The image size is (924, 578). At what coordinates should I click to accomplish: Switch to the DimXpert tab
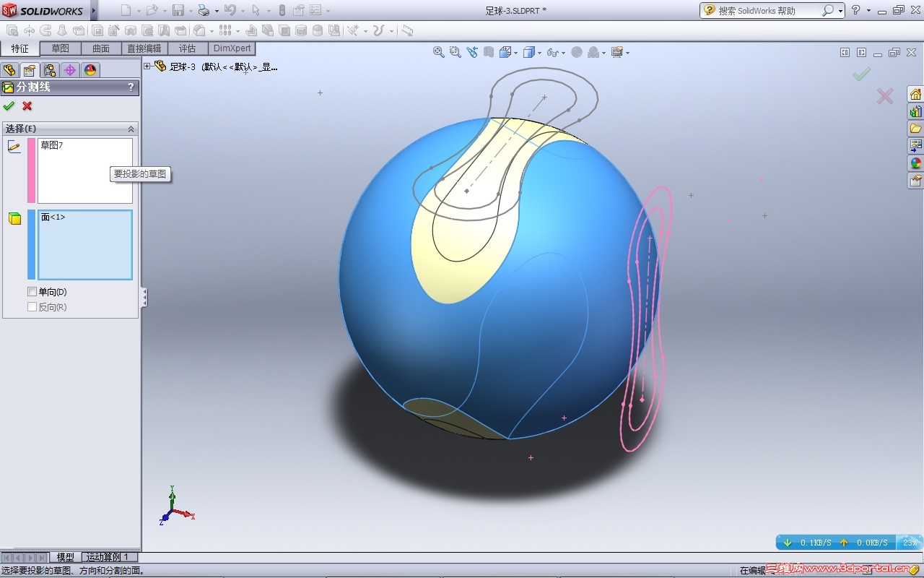(x=232, y=48)
